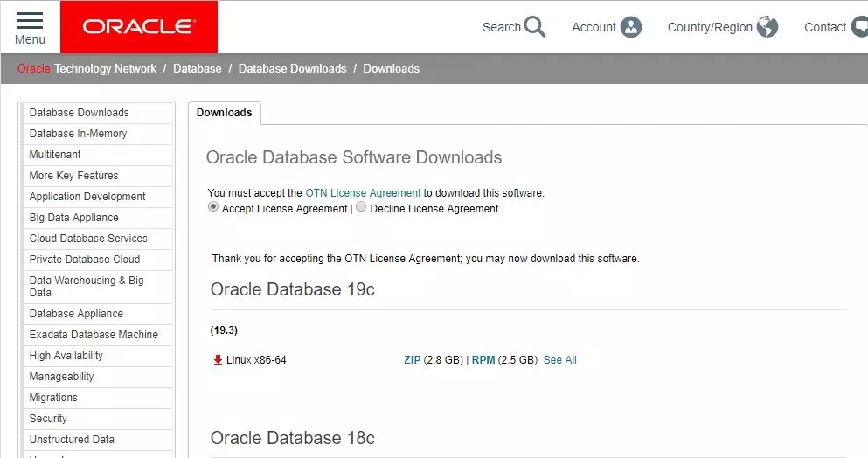Download the ZIP file for 19c
This screenshot has height=458, width=868.
412,360
